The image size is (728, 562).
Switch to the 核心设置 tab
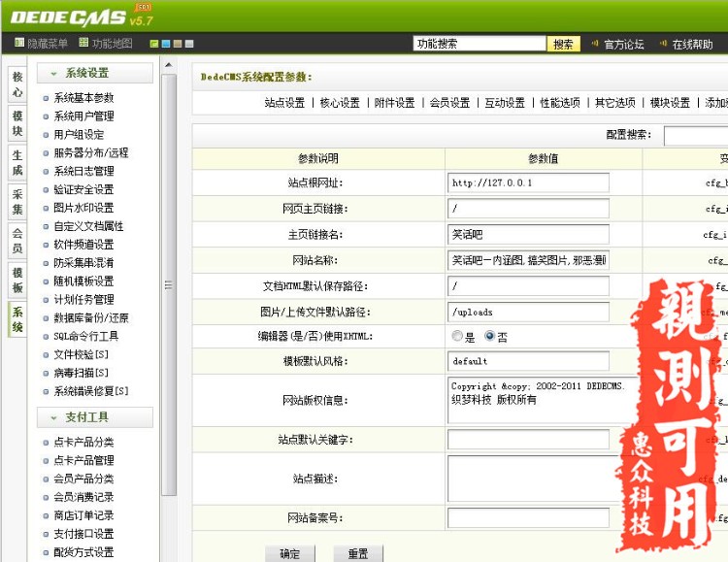(x=340, y=103)
